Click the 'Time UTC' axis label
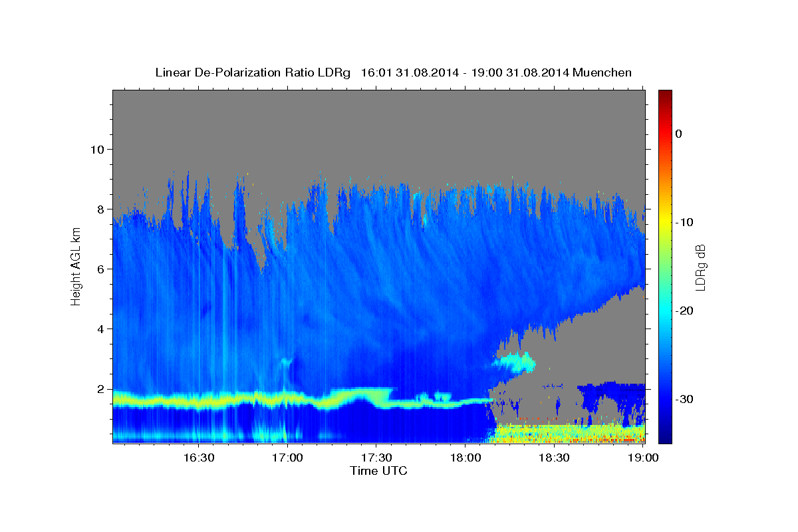The height and width of the screenshot is (532, 798). click(378, 471)
